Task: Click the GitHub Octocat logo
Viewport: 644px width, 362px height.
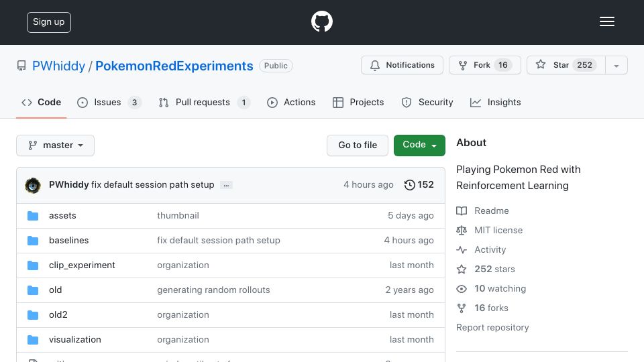Action: point(321,21)
